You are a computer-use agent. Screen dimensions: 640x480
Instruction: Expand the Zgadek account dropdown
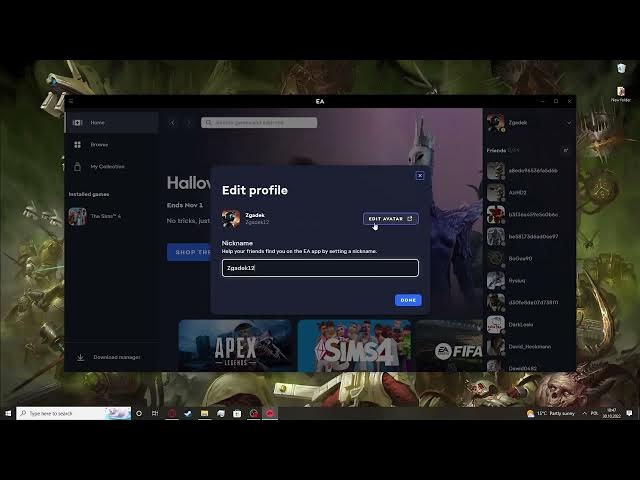click(x=569, y=123)
